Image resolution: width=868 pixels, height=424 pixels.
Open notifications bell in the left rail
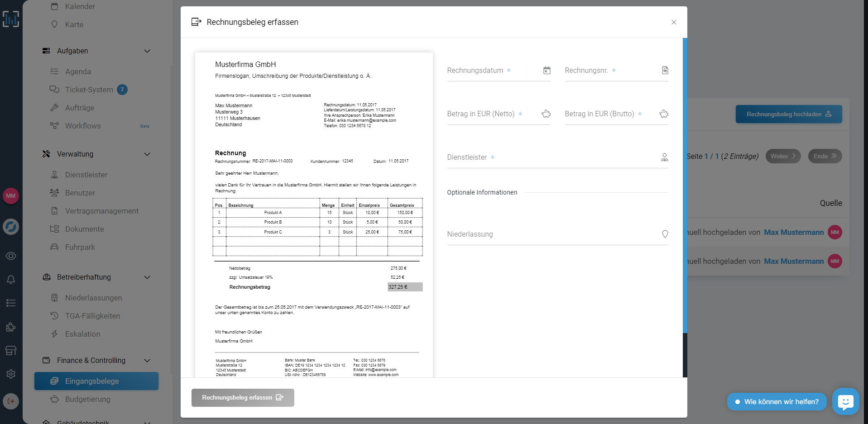11,280
